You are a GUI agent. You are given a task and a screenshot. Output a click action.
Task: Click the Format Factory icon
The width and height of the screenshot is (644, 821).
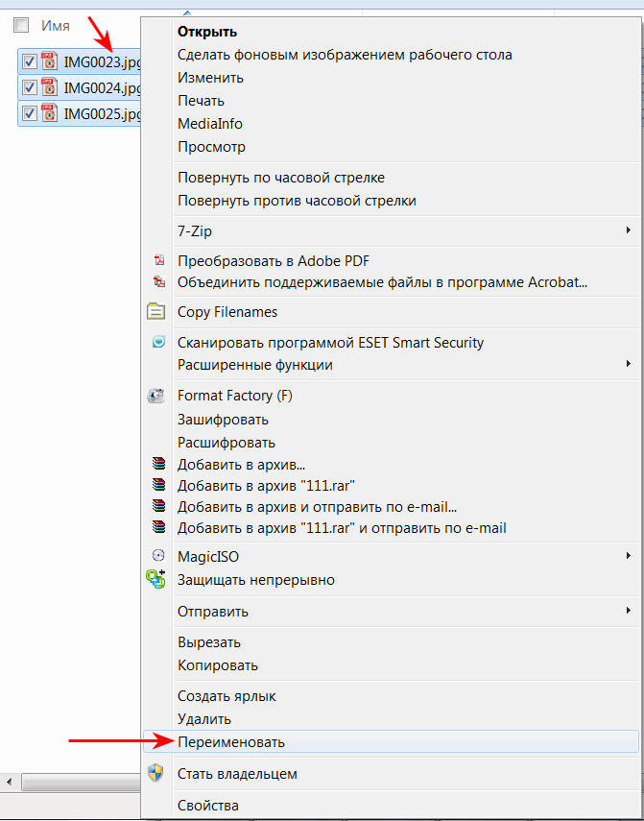(156, 396)
